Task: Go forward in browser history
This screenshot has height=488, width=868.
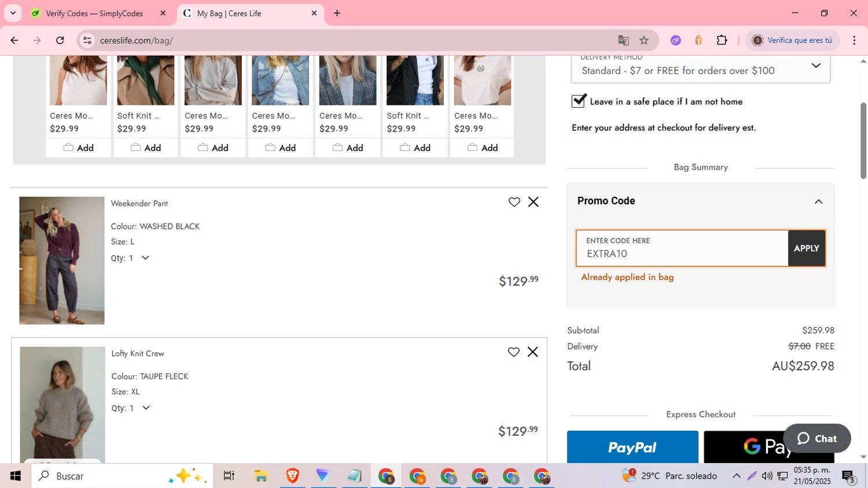Action: point(37,41)
